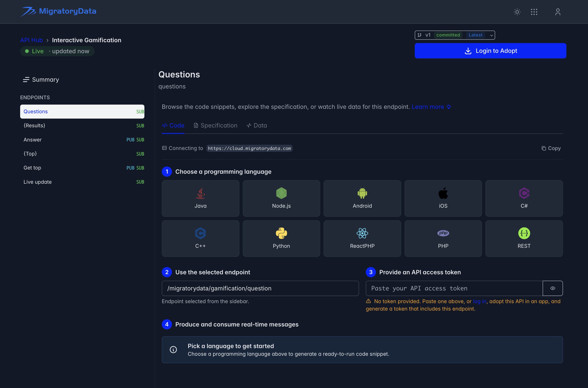Click the warning triangle icon
Screen dimensions: 588x388
pyautogui.click(x=368, y=301)
